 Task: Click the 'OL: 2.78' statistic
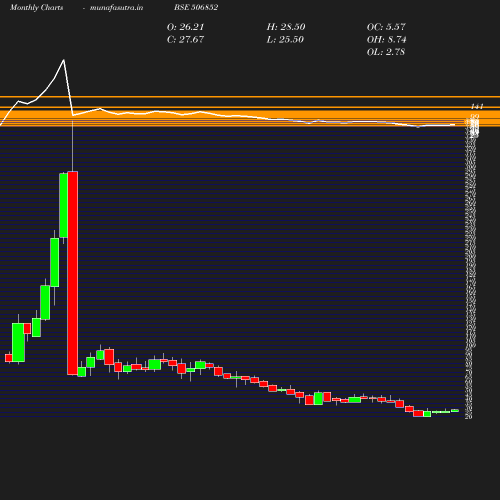(x=386, y=52)
